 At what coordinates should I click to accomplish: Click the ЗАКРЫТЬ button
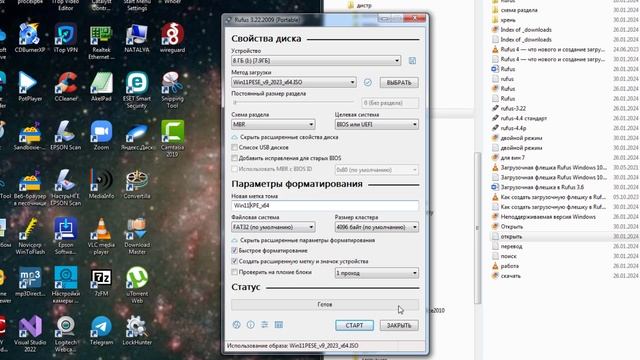399,325
